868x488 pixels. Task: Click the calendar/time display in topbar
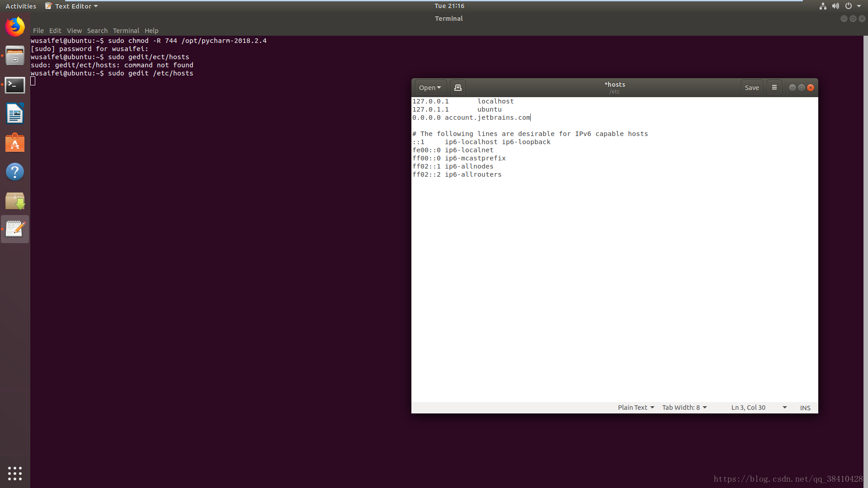pyautogui.click(x=448, y=6)
